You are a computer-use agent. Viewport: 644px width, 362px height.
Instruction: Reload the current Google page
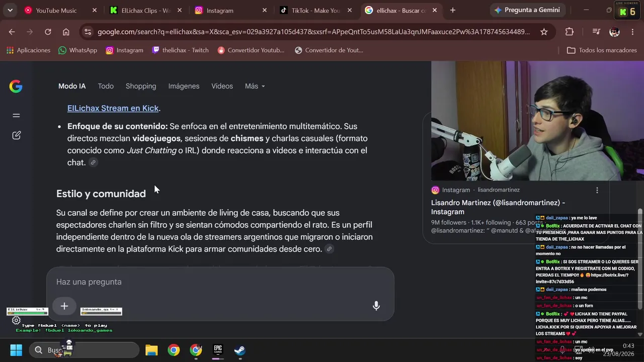click(48, 32)
